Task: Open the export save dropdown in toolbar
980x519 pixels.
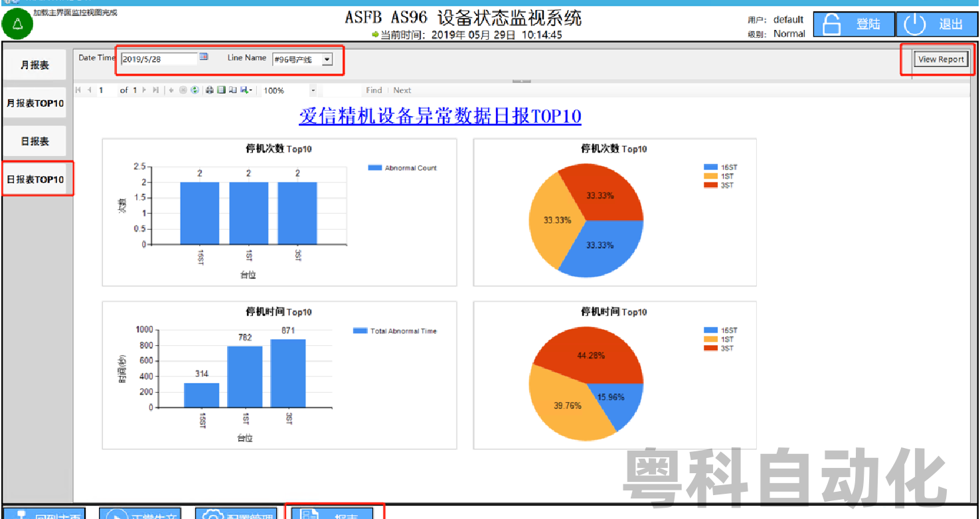Action: click(246, 90)
